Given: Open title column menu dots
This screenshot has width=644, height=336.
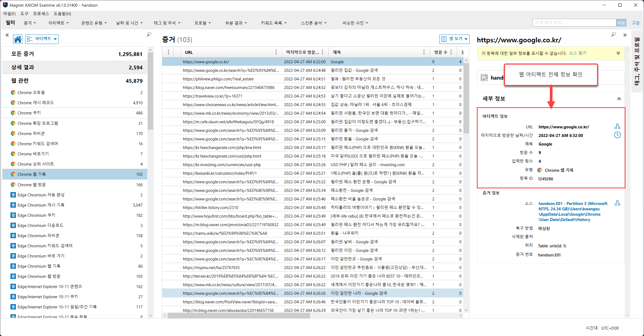Looking at the screenshot, I should 424,52.
